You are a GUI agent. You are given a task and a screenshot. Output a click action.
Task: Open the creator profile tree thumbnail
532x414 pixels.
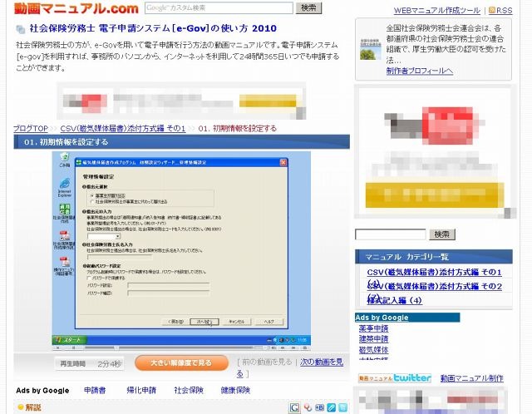370,50
